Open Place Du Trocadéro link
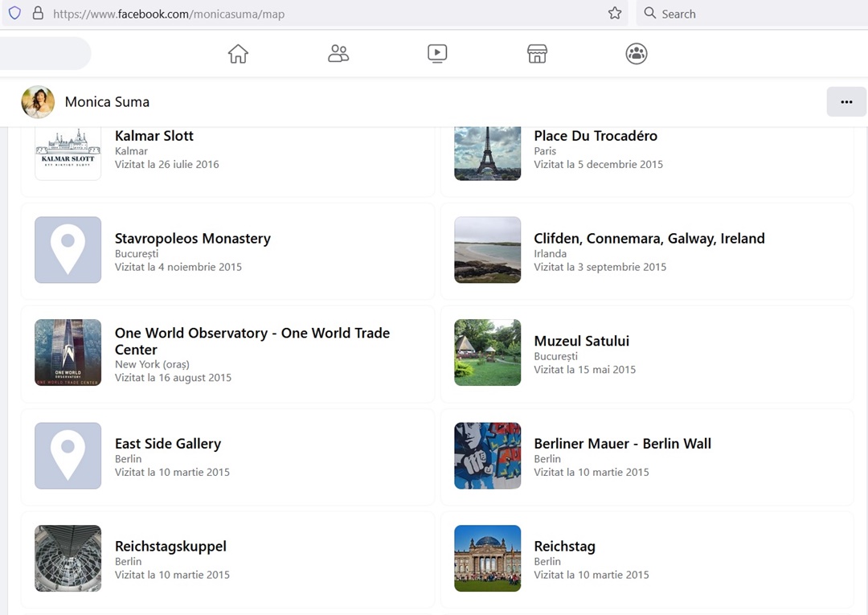This screenshot has height=615, width=868. pos(595,136)
